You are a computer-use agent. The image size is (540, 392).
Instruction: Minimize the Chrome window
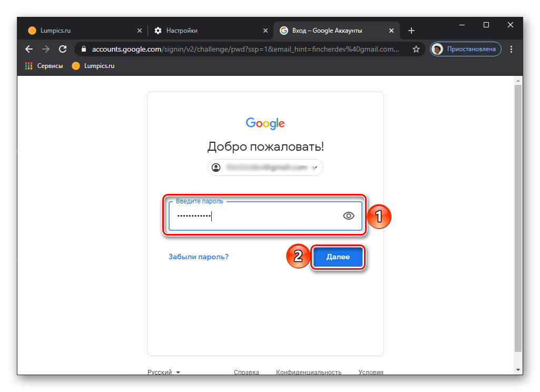[x=462, y=25]
